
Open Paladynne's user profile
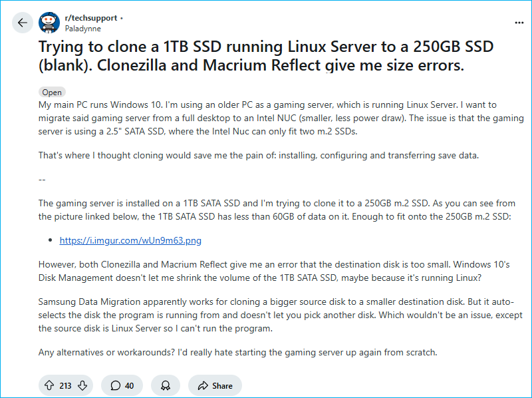(83, 29)
